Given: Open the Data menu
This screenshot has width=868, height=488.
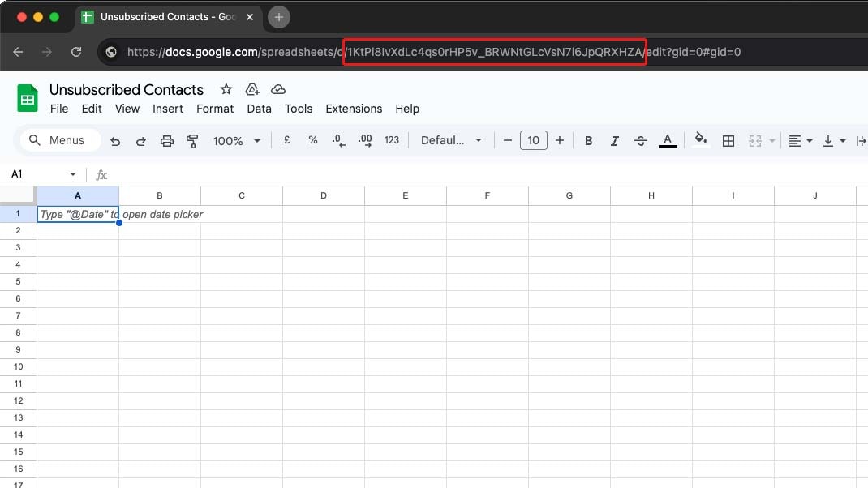Looking at the screenshot, I should [259, 109].
